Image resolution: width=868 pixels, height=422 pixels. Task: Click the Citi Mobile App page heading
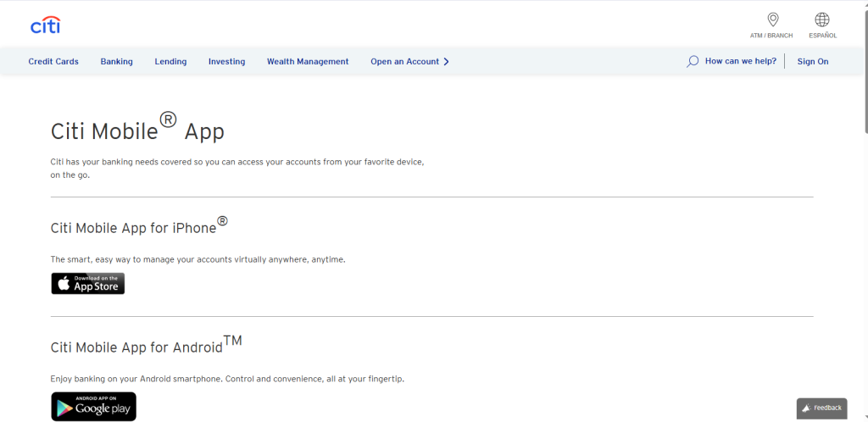[137, 128]
